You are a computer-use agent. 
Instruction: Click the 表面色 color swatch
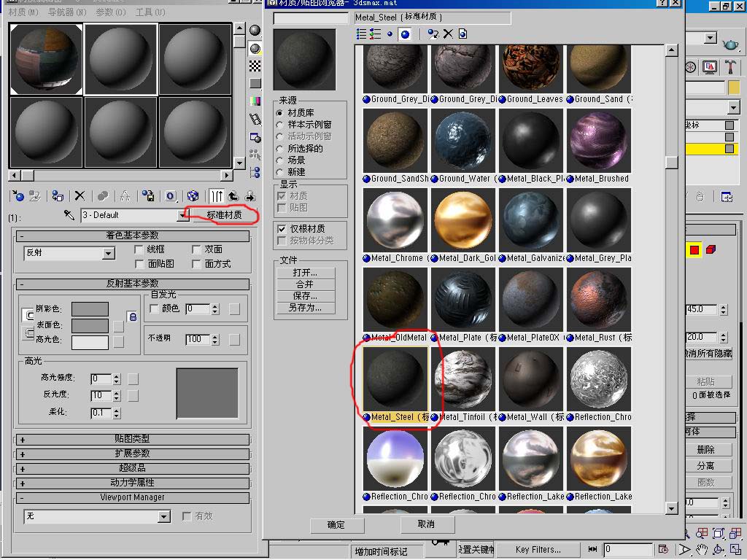coord(90,326)
